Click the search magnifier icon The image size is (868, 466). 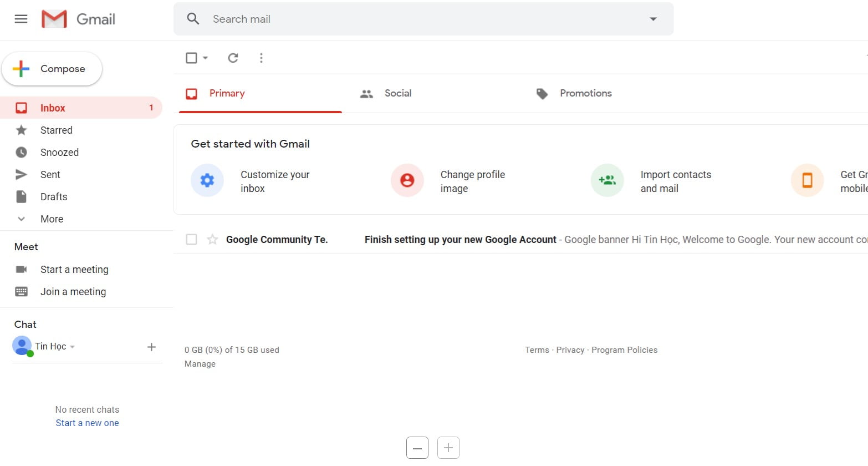tap(193, 19)
